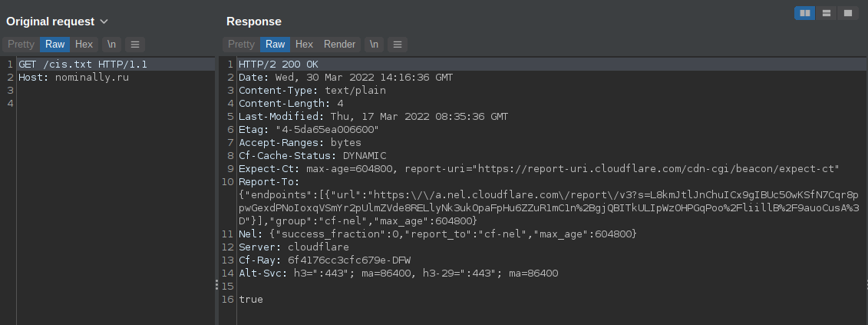Click the response body text 'true'
Screen dimensions: 868x325
pyautogui.click(x=251, y=300)
